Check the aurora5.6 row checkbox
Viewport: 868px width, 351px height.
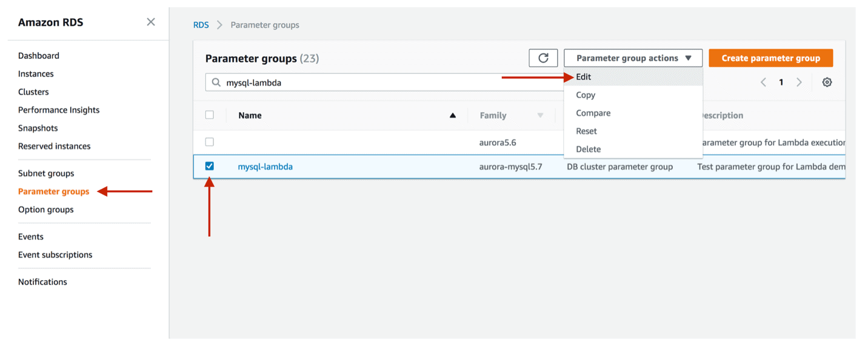[x=210, y=142]
